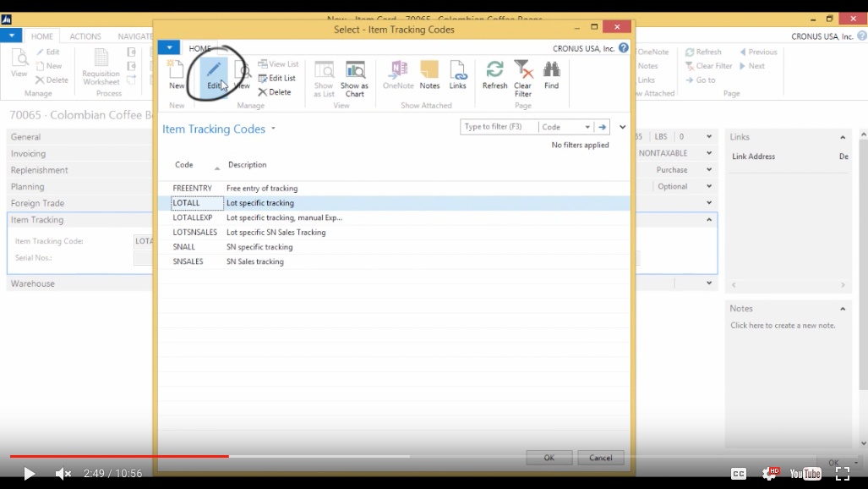The height and width of the screenshot is (489, 868).
Task: Click Requisition Worksheet icon
Action: [x=101, y=67]
